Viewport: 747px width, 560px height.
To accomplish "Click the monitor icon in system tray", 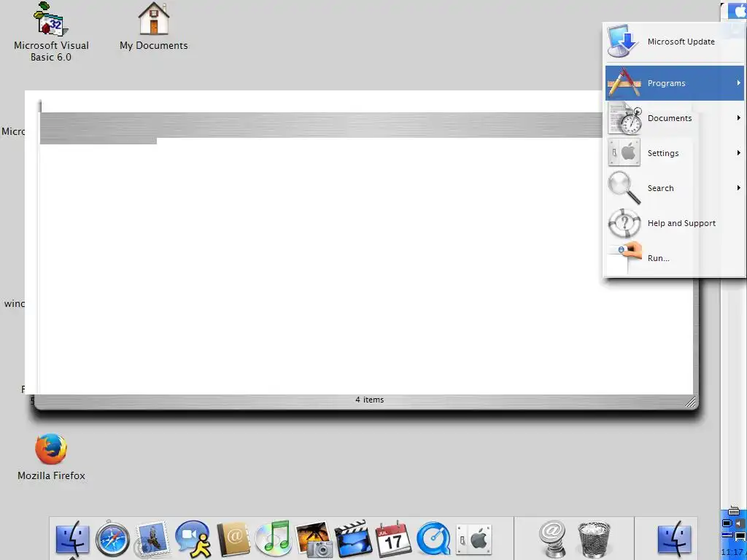I will (740, 537).
